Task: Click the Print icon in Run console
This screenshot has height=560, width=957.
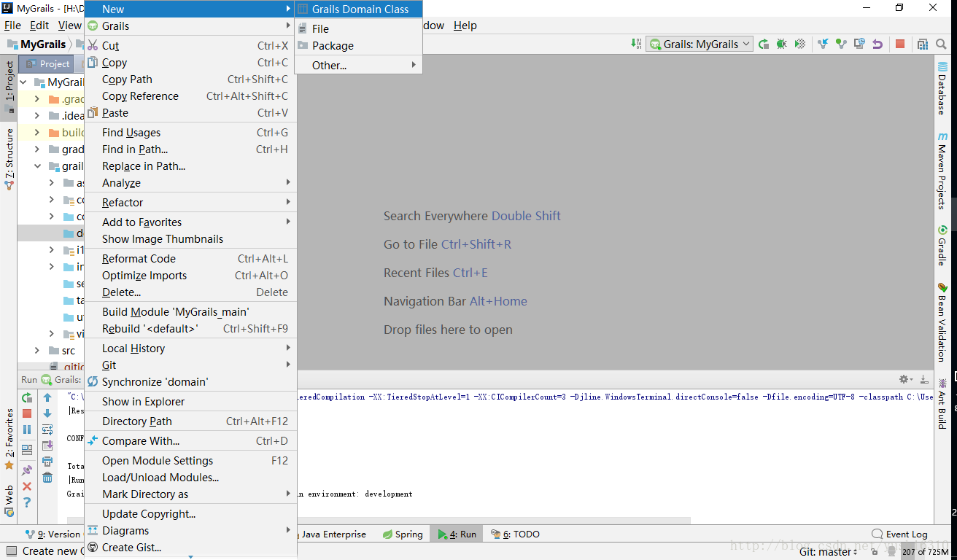Action: click(47, 462)
